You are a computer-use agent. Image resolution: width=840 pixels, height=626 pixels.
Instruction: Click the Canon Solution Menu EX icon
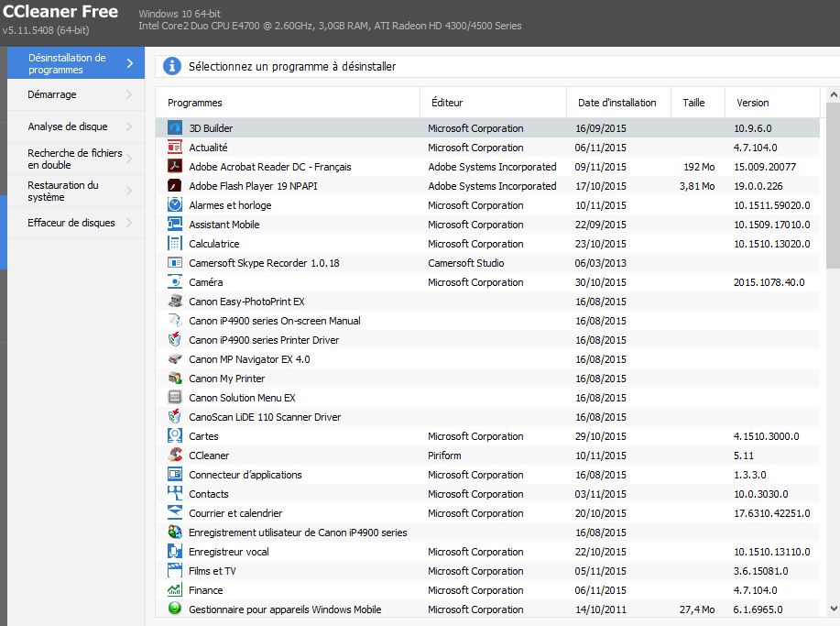pyautogui.click(x=175, y=398)
